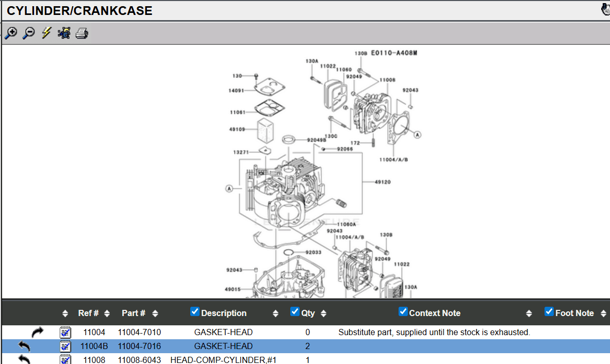Click the Part # column header
The width and height of the screenshot is (610, 364).
[x=133, y=313]
